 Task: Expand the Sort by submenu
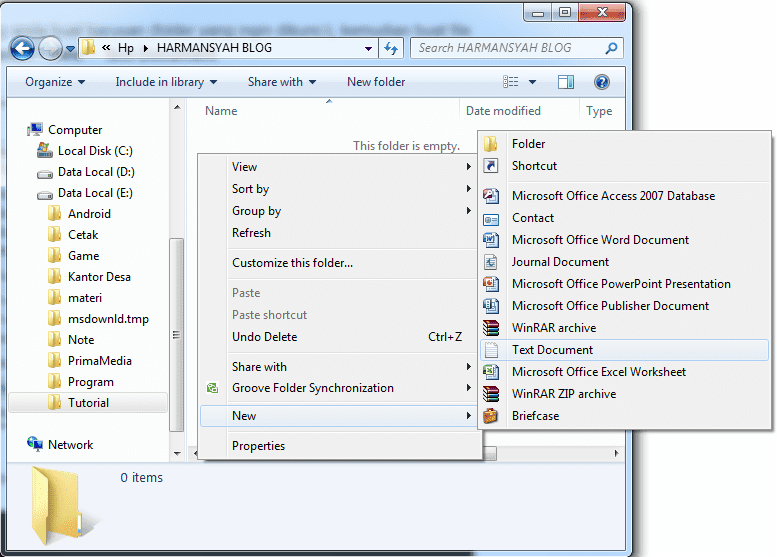(x=340, y=189)
